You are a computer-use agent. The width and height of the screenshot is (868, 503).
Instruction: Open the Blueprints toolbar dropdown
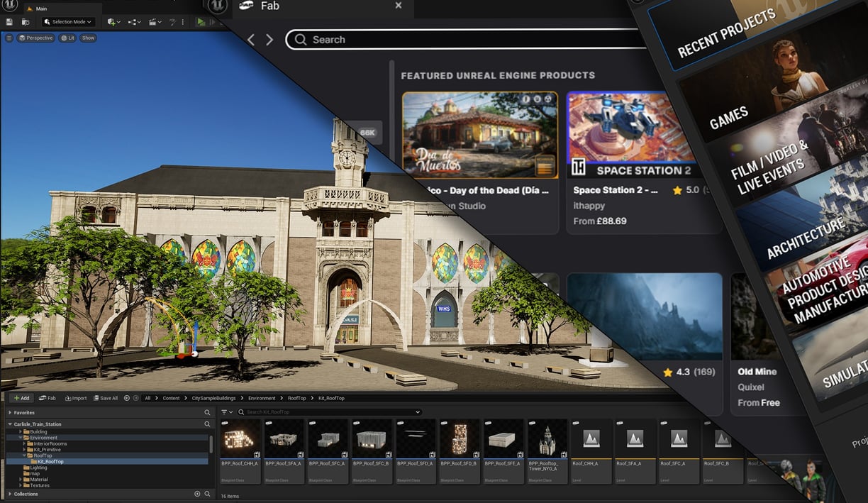134,22
